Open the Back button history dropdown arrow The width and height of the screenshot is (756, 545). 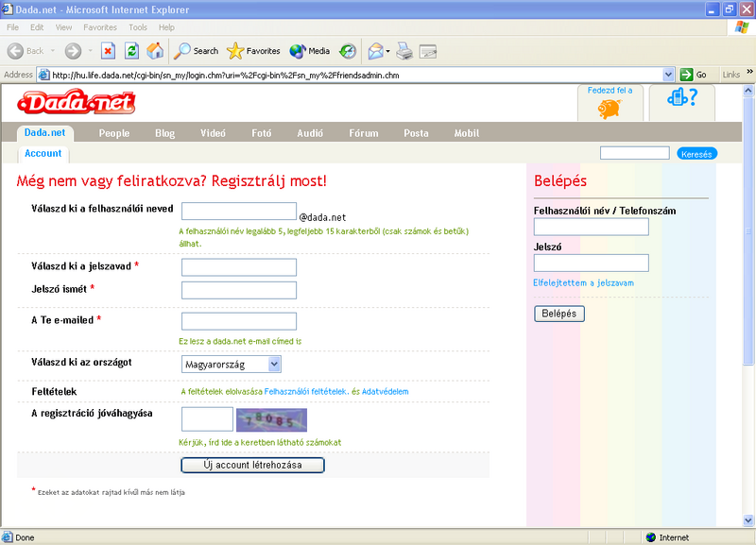[53, 51]
